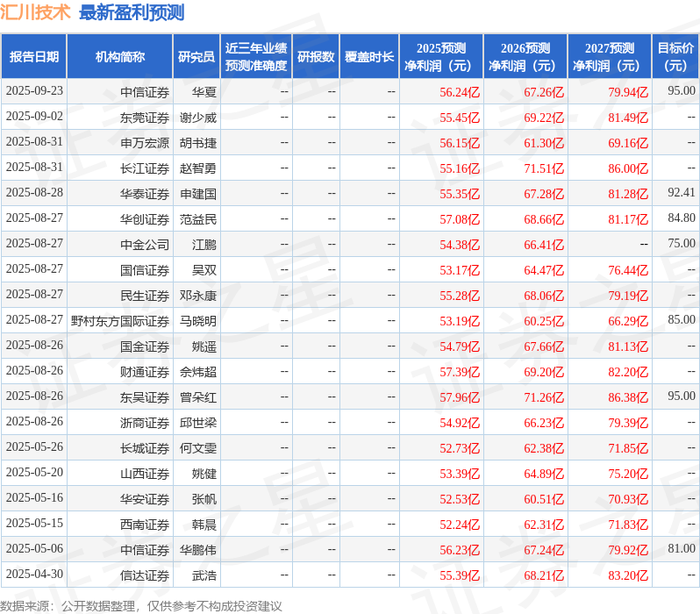
Task: Select researcher 范益民 cell
Action: click(x=197, y=219)
